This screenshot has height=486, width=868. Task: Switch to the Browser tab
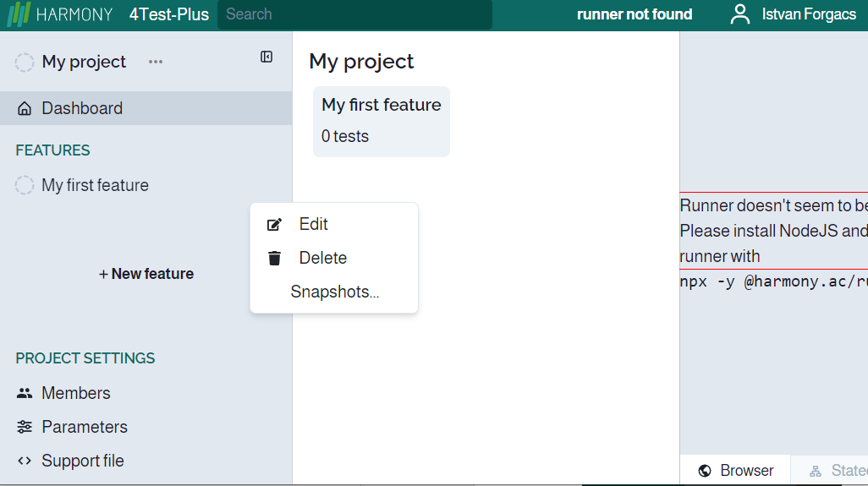(x=735, y=471)
